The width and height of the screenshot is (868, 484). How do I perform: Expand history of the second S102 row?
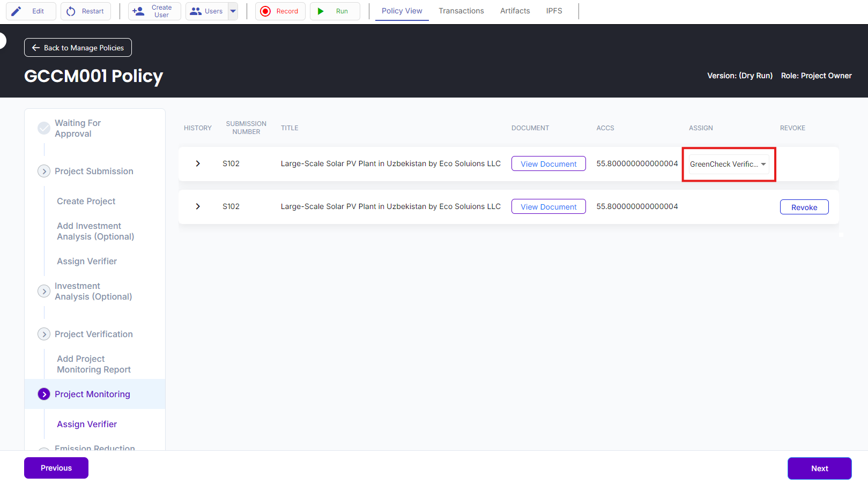[198, 206]
